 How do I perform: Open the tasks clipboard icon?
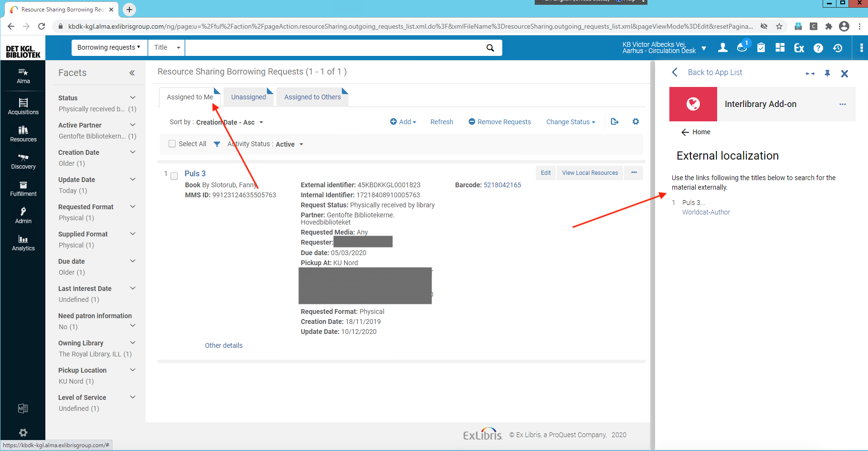tap(761, 48)
